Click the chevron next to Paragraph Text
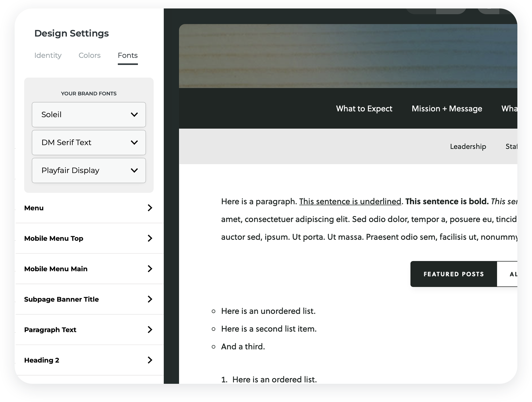532x402 pixels. click(150, 330)
